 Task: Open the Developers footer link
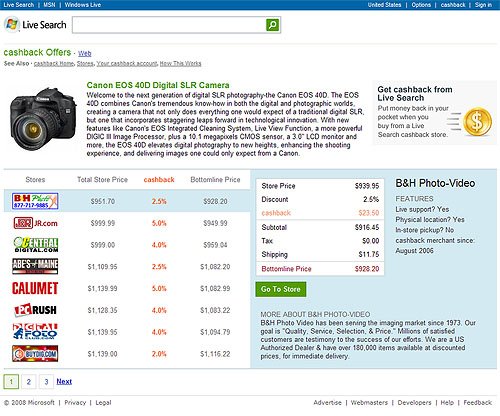[x=414, y=402]
